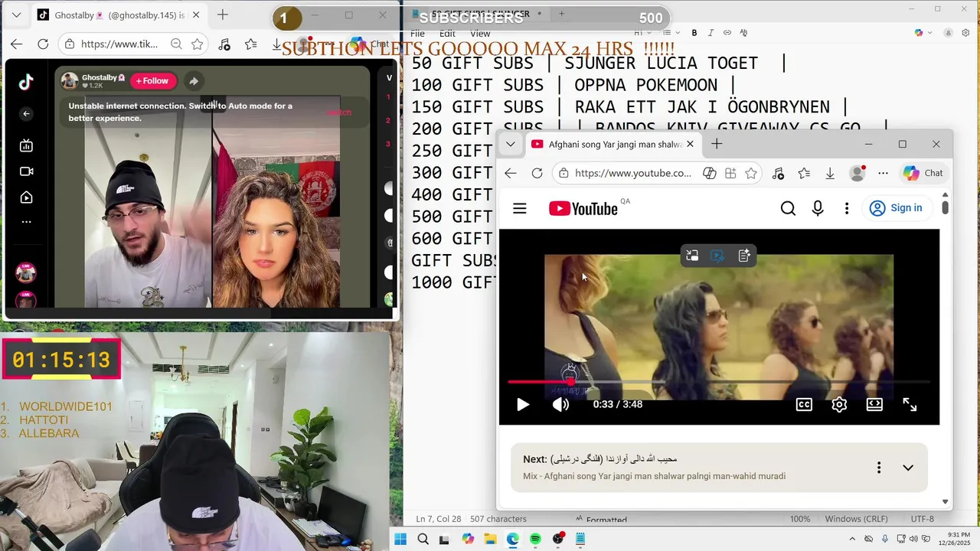This screenshot has height=551, width=980.
Task: Click Windows (CRLF) in Notepad status bar
Action: (857, 519)
